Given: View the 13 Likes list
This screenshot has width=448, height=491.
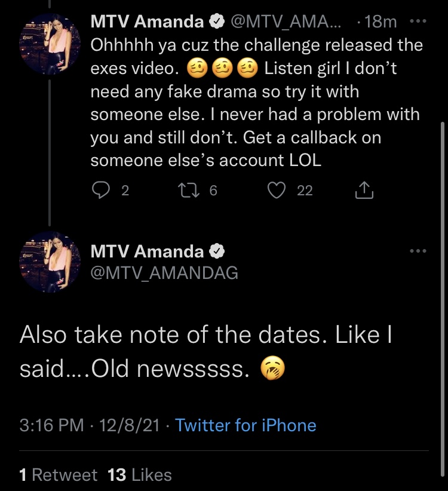Looking at the screenshot, I should 140,475.
